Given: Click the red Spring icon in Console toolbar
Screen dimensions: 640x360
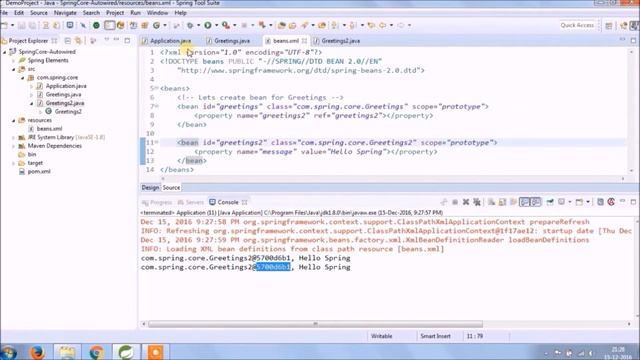Looking at the screenshot, I should [611, 202].
